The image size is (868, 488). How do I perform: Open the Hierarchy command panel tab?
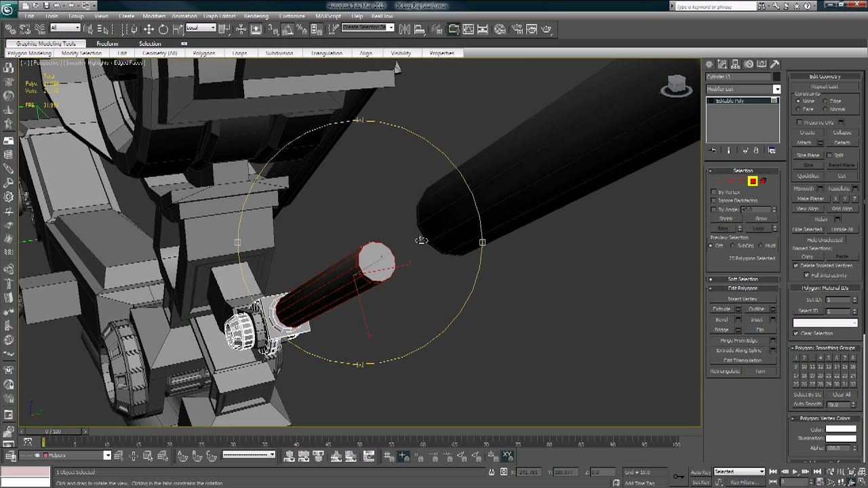(736, 64)
